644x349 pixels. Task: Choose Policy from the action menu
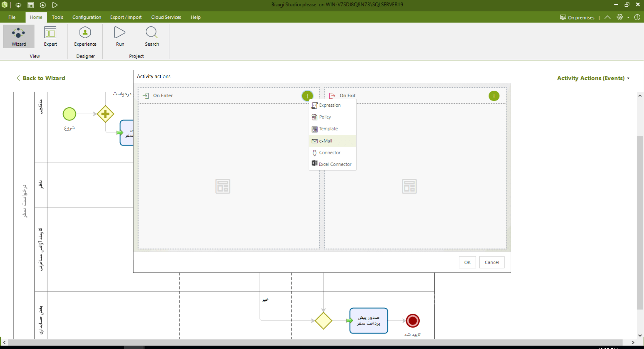(x=332, y=117)
